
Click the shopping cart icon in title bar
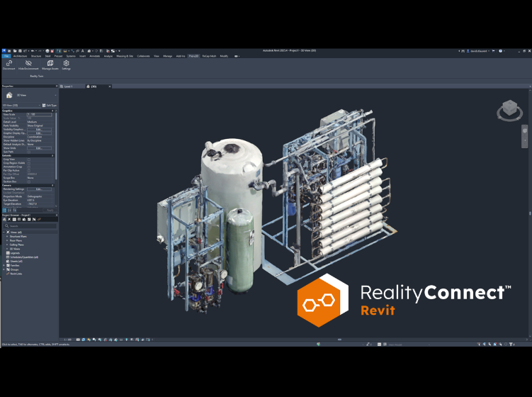pyautogui.click(x=493, y=51)
